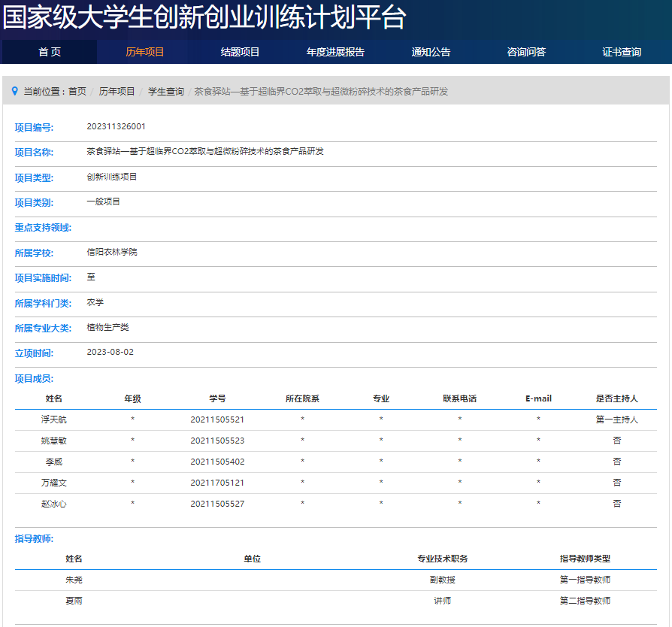This screenshot has width=672, height=627.
Task: Go back to 学生查询 breadcrumb
Action: [x=165, y=91]
